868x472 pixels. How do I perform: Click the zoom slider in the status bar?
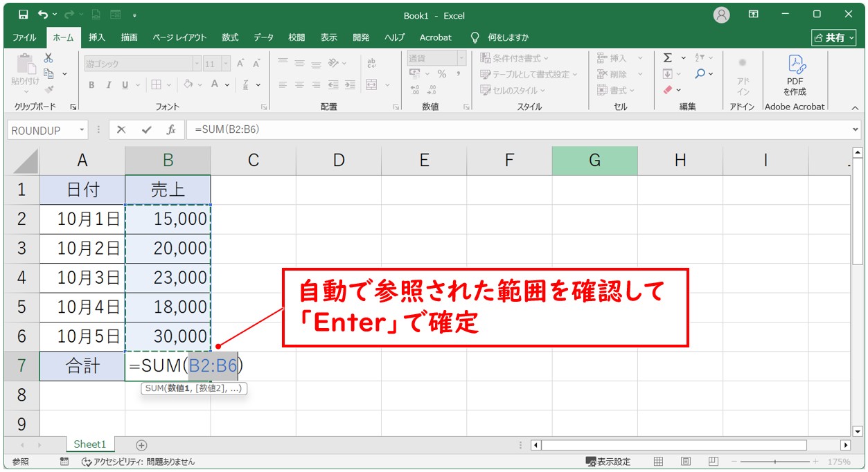coord(774,460)
